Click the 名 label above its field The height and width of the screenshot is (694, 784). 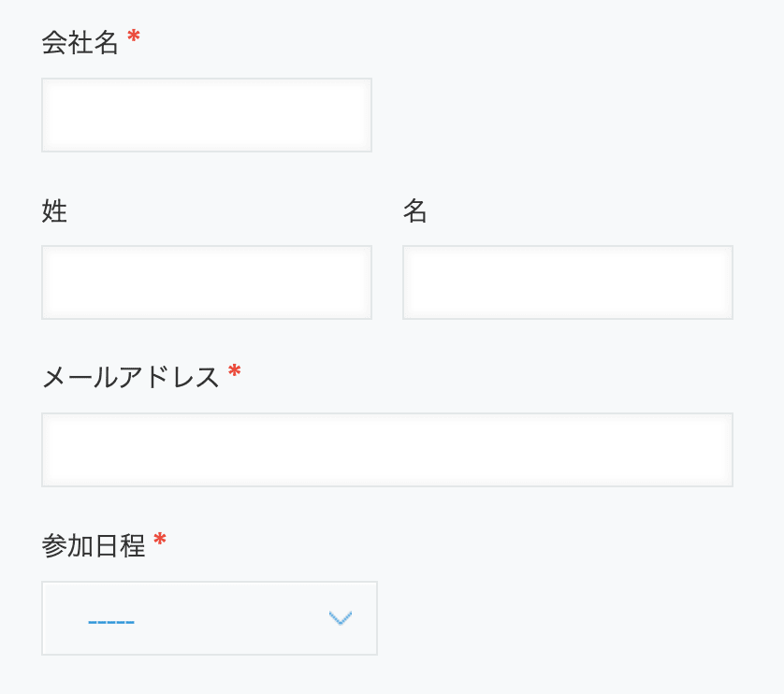(415, 211)
